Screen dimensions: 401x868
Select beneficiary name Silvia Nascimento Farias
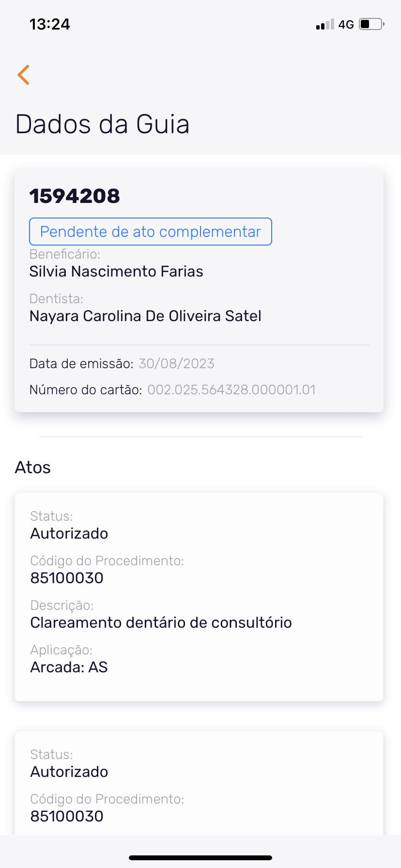(116, 271)
